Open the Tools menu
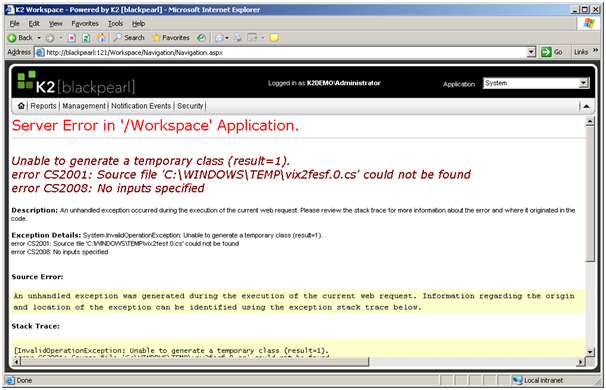 pyautogui.click(x=115, y=24)
